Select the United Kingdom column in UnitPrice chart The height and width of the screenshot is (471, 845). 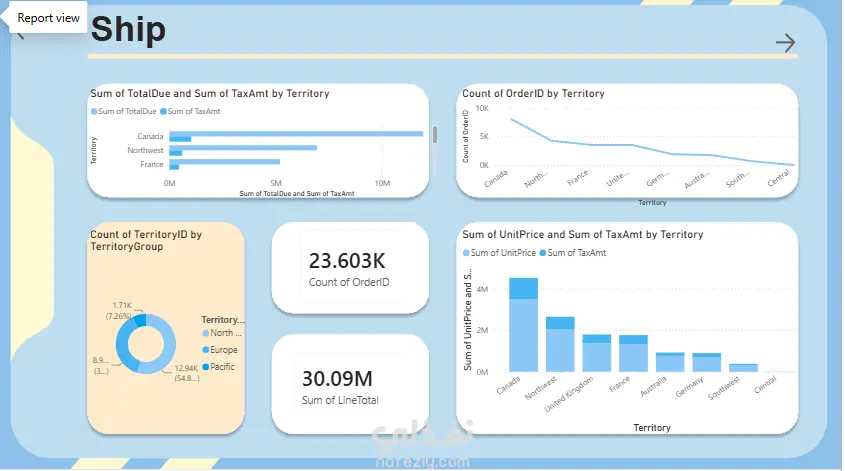[x=597, y=354]
